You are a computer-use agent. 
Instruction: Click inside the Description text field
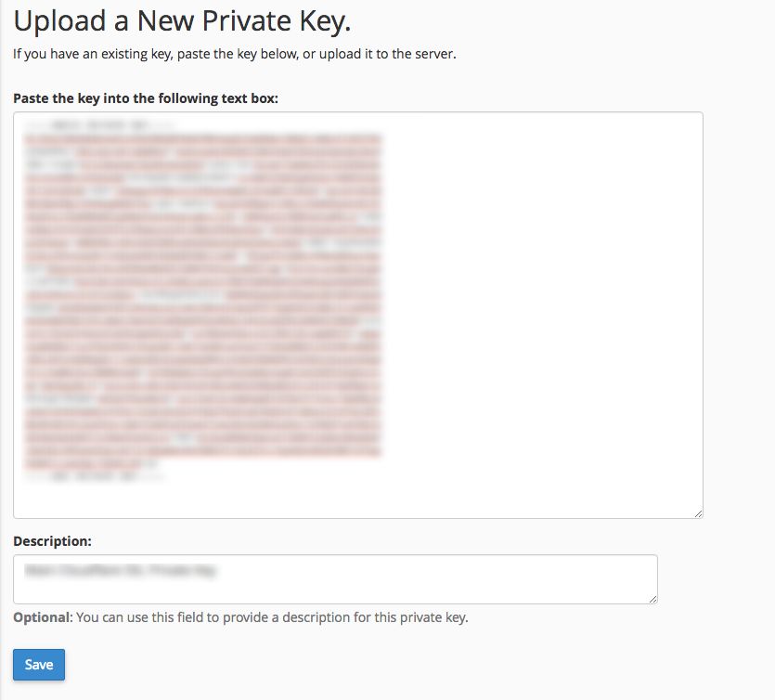tap(335, 579)
